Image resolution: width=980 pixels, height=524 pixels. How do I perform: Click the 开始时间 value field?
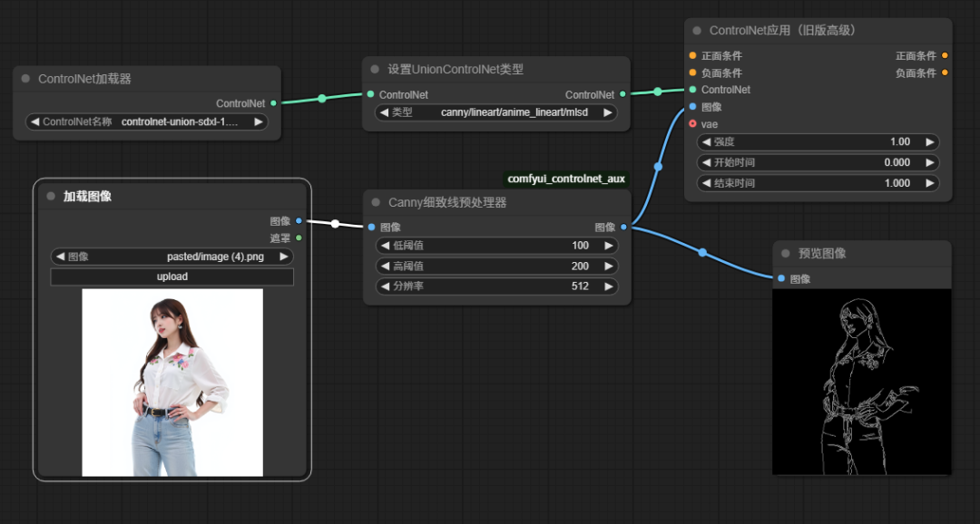818,162
